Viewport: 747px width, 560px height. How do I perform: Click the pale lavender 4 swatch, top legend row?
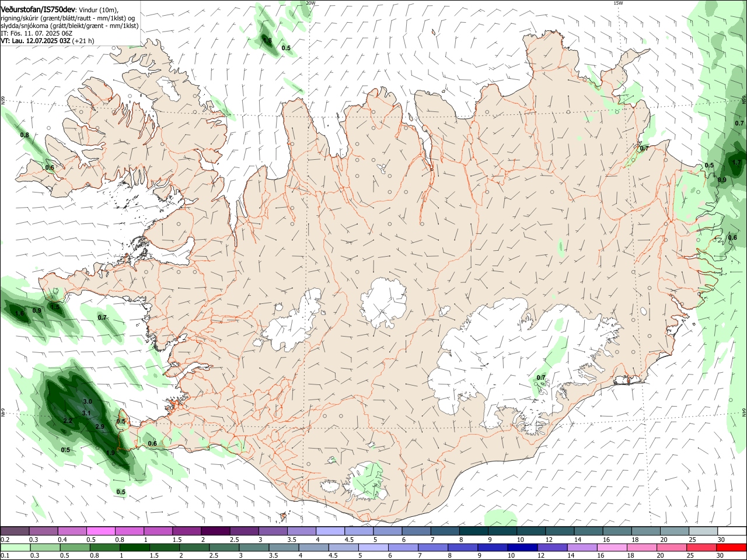tap(330, 531)
